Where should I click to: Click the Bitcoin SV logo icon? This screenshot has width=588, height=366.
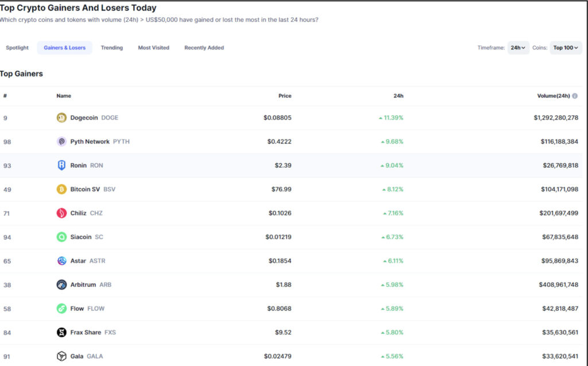click(x=61, y=189)
